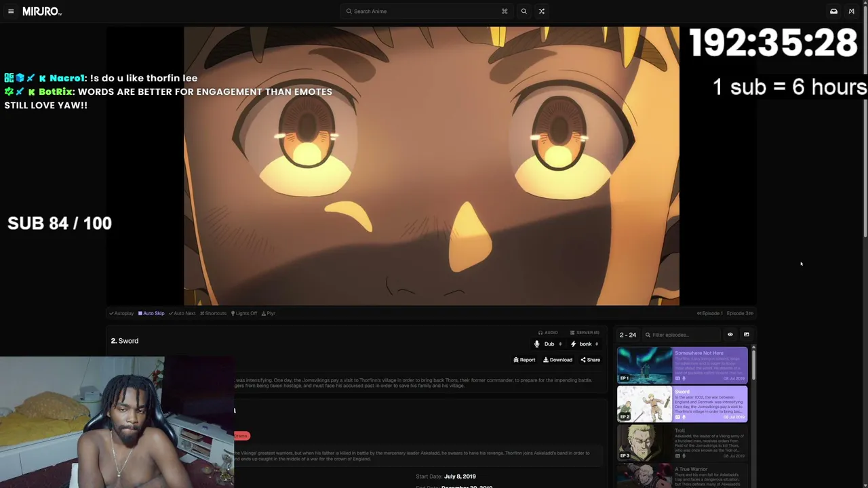This screenshot has height=488, width=868.
Task: Go to the MIRURO home logo
Action: tap(42, 12)
